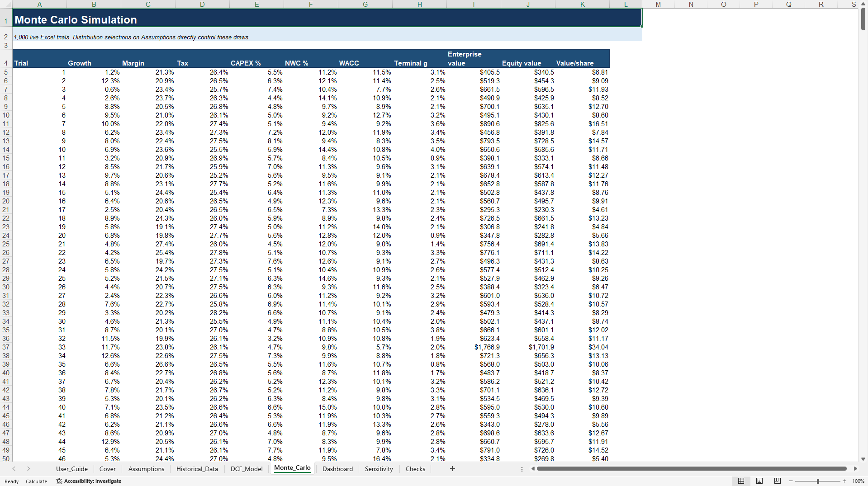Viewport: 868px width, 486px height.
Task: Select the Monte_Carlo sheet tab
Action: coord(292,468)
